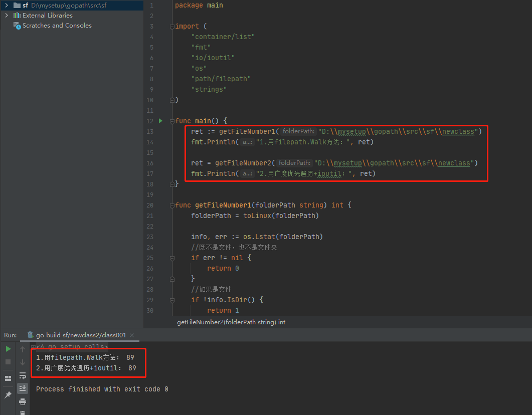Click External Libraries bar-chart icon

click(17, 15)
